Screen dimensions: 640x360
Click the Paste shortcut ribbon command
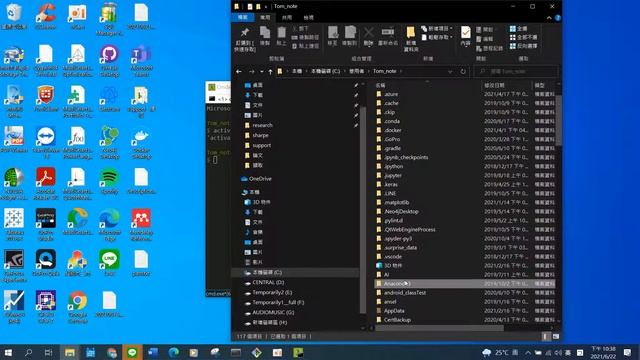[305, 46]
